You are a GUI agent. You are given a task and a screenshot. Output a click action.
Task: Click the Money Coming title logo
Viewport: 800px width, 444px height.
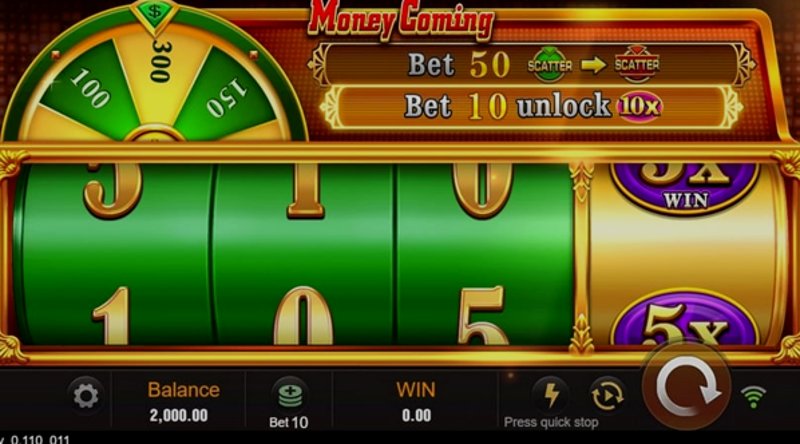401,19
